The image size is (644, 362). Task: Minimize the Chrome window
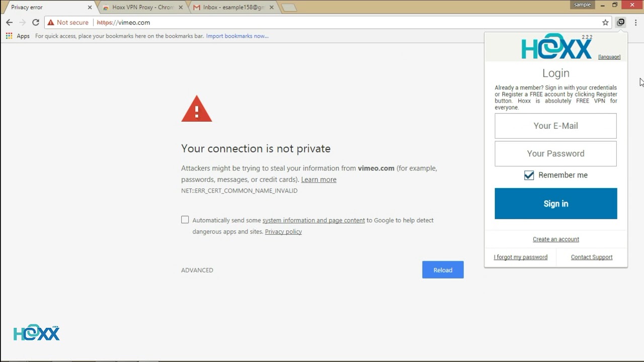coord(602,5)
